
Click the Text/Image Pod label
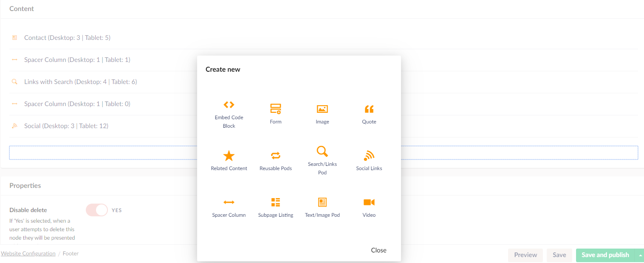point(322,215)
